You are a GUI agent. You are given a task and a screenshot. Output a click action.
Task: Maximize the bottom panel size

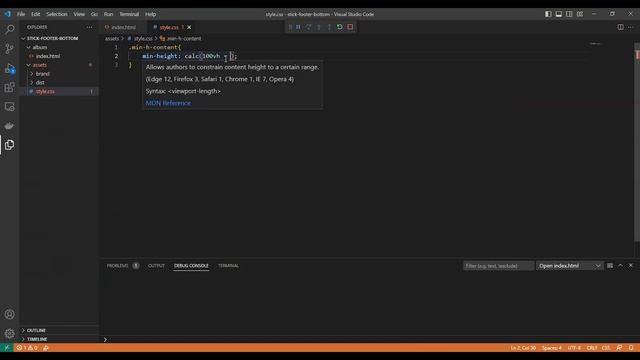(620, 266)
